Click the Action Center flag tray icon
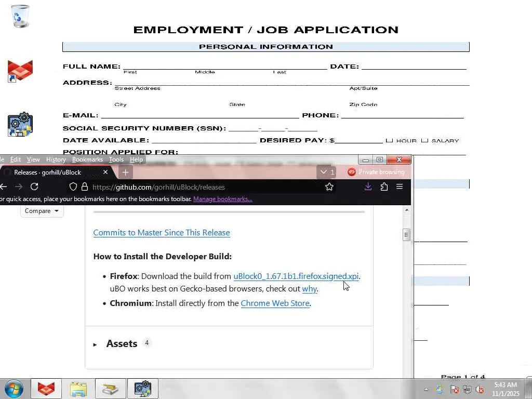The image size is (532, 399). click(454, 390)
